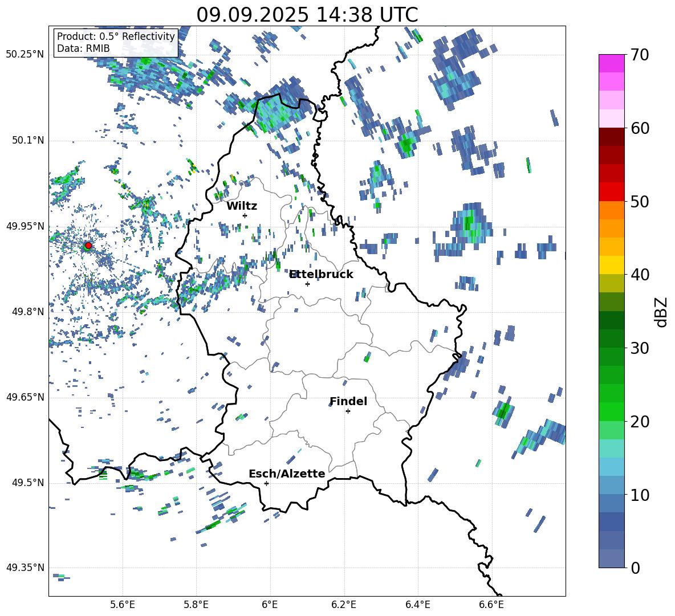Click the colorbar value 0

[636, 568]
